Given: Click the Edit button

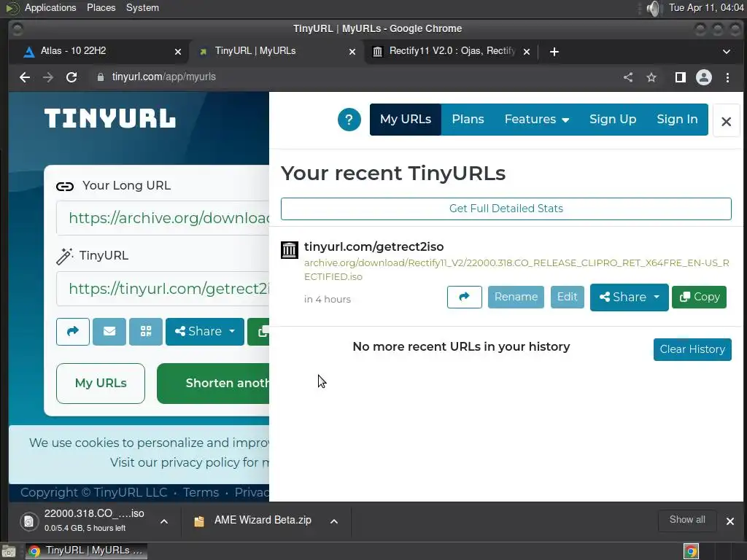Looking at the screenshot, I should [568, 297].
